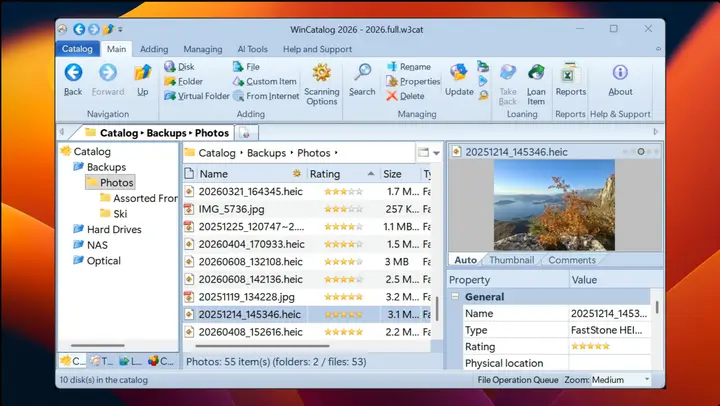Click quick access Up folder icon in title bar

point(108,29)
